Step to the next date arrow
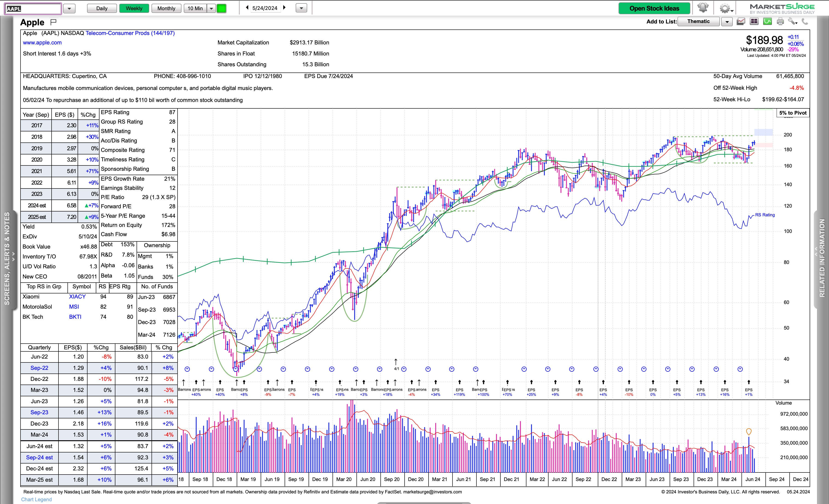This screenshot has height=504, width=829. [284, 7]
